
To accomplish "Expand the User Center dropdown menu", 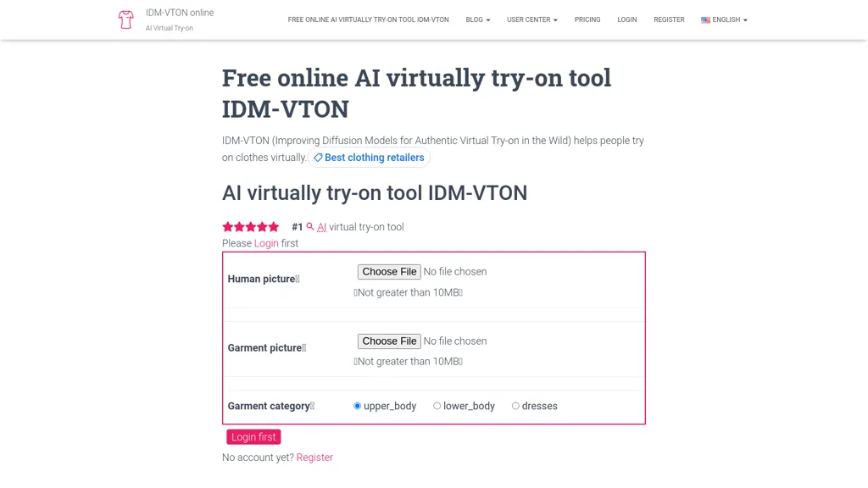I will (x=532, y=20).
